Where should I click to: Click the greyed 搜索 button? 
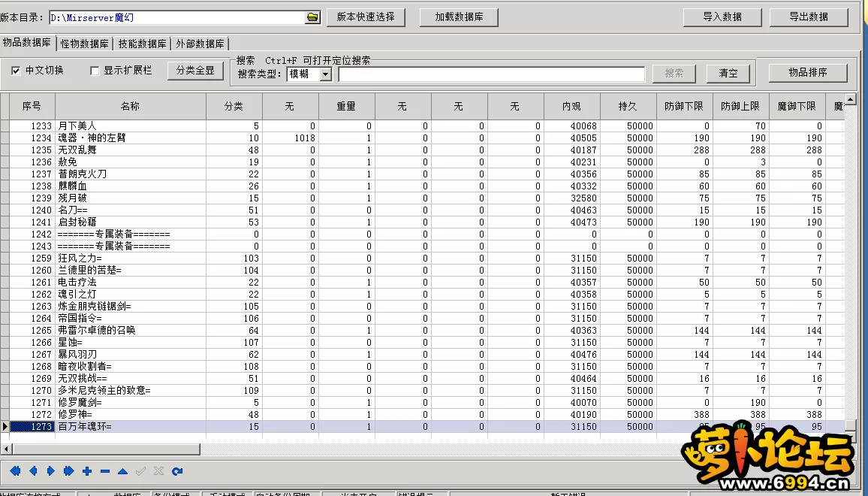tap(674, 73)
